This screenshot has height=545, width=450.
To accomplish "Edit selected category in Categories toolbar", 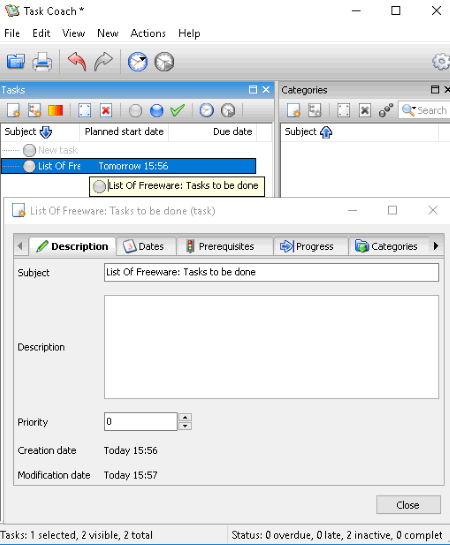I will [343, 111].
